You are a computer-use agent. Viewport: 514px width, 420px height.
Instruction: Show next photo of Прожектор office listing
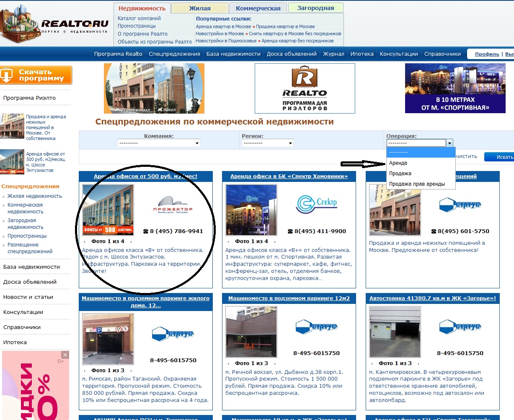coord(131,241)
